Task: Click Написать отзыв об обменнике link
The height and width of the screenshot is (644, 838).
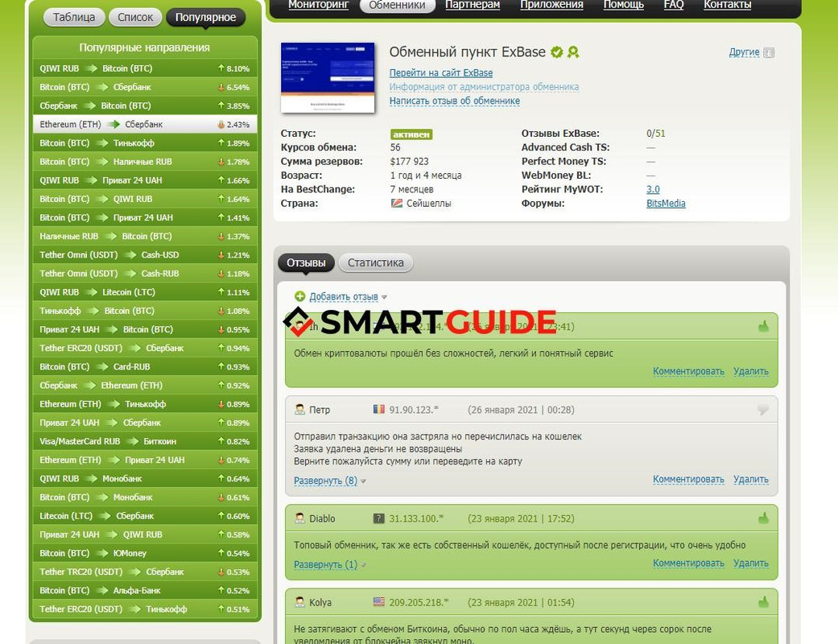Action: tap(454, 101)
